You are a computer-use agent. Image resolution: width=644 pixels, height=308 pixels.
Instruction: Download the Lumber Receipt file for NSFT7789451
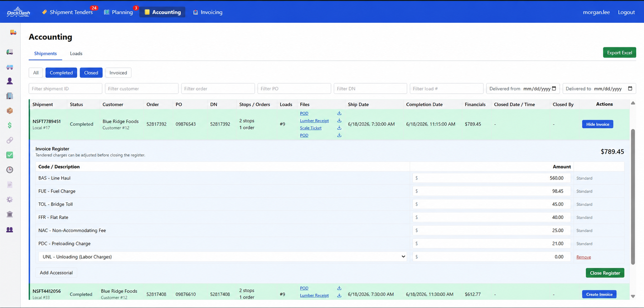coord(339,120)
